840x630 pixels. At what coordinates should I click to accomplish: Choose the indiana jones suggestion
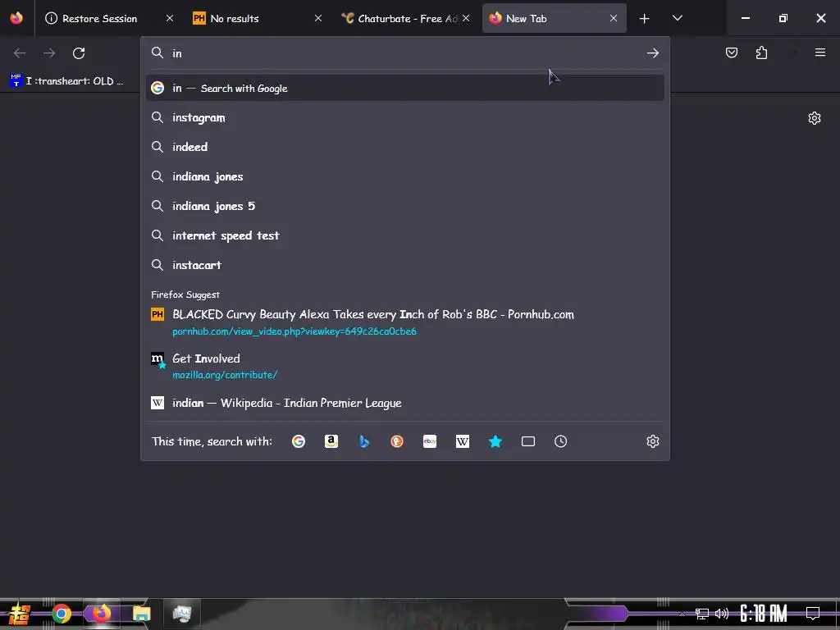[x=405, y=176]
